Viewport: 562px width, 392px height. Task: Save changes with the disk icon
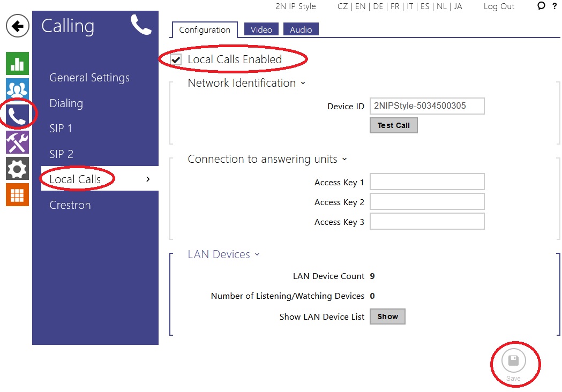tap(515, 361)
